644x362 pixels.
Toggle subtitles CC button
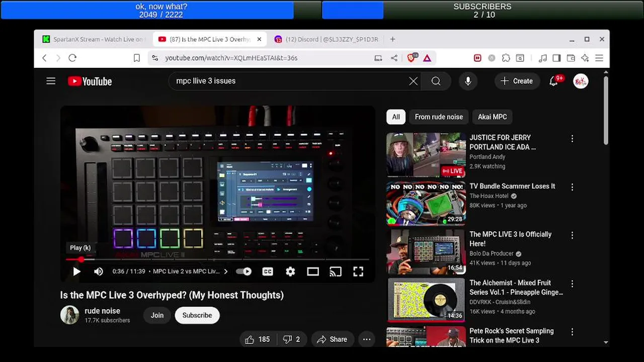[x=268, y=271]
